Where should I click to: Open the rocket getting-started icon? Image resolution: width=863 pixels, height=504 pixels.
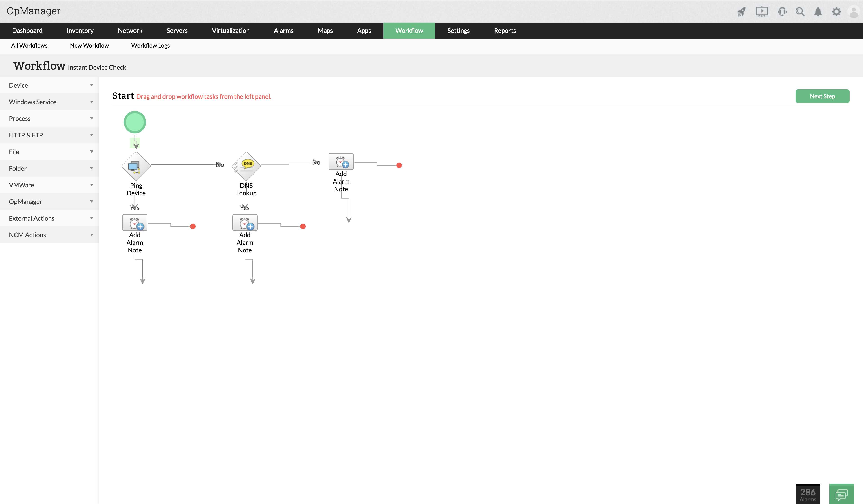pyautogui.click(x=741, y=11)
